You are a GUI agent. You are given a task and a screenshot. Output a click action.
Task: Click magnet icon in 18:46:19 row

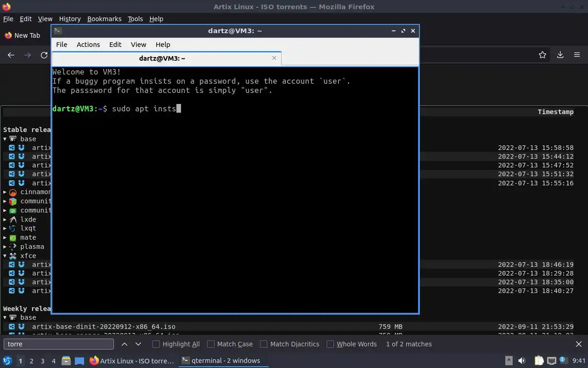(21, 264)
